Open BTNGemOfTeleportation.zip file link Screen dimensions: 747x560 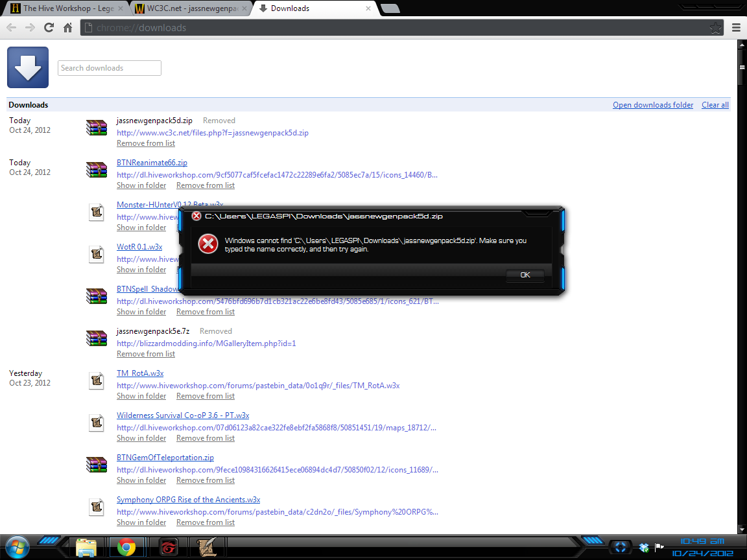pos(165,458)
